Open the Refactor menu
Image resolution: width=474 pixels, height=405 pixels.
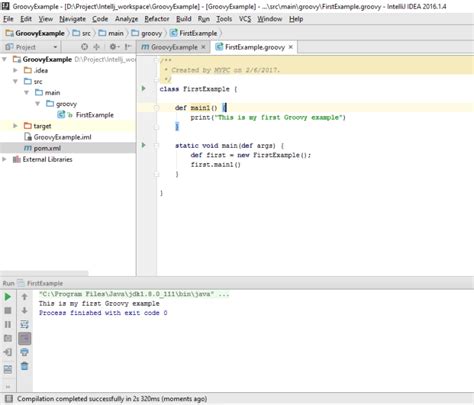click(157, 19)
